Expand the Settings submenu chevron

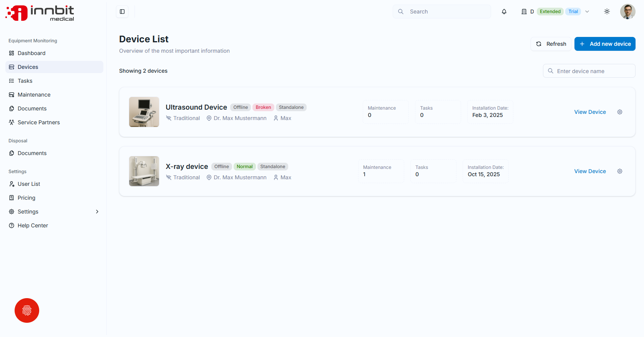tap(97, 212)
